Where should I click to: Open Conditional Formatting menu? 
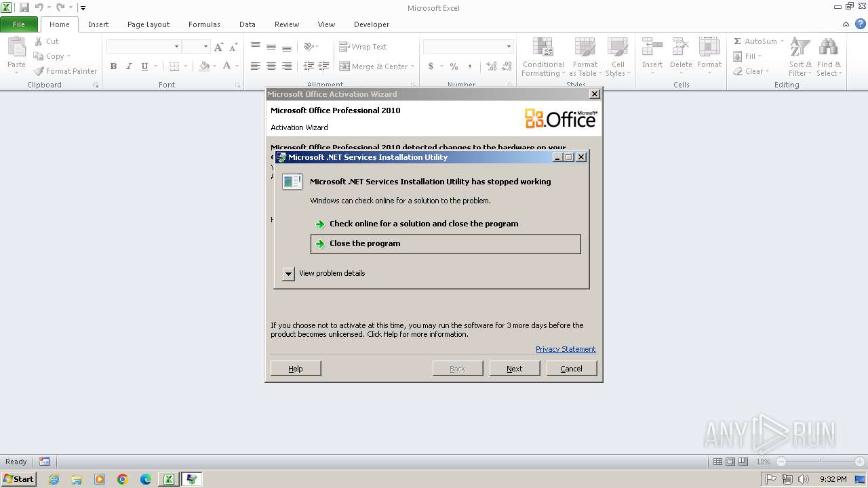543,57
